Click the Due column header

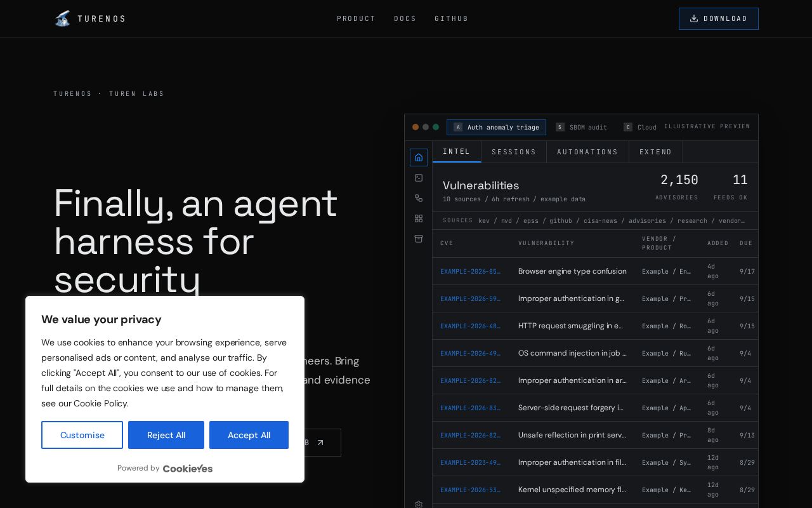[746, 243]
